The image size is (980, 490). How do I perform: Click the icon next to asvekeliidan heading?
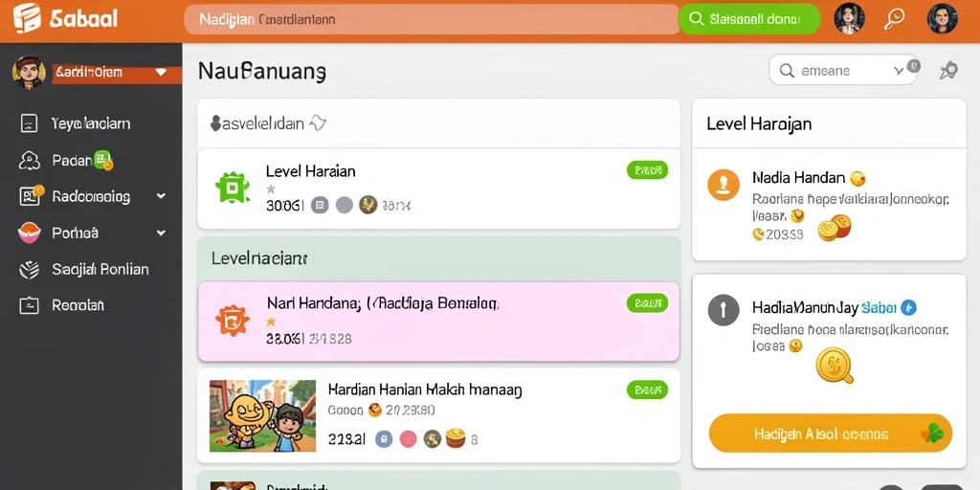pyautogui.click(x=318, y=123)
